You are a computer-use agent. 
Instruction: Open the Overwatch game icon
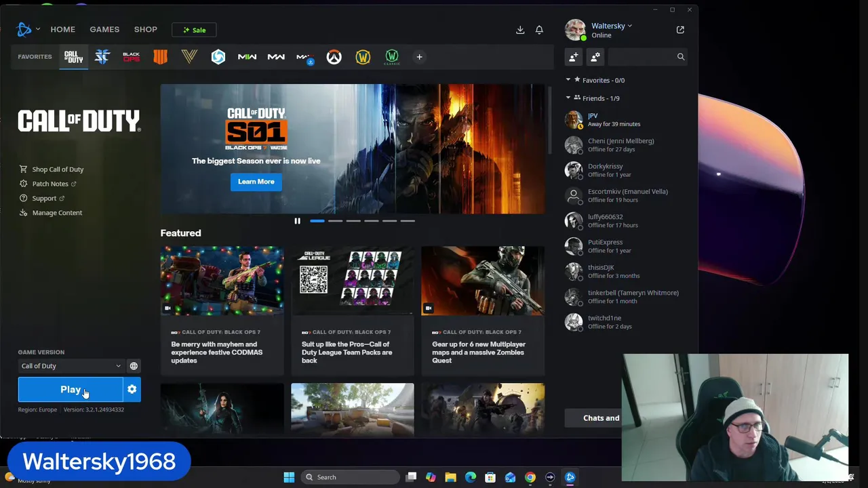(334, 57)
